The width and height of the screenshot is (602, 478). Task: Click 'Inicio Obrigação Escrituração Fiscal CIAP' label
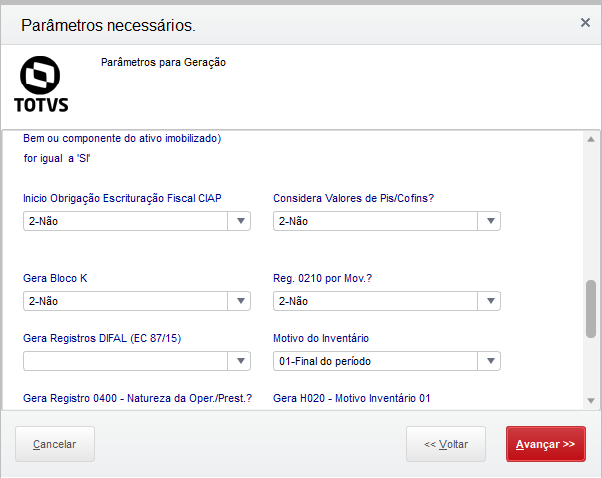tap(122, 198)
